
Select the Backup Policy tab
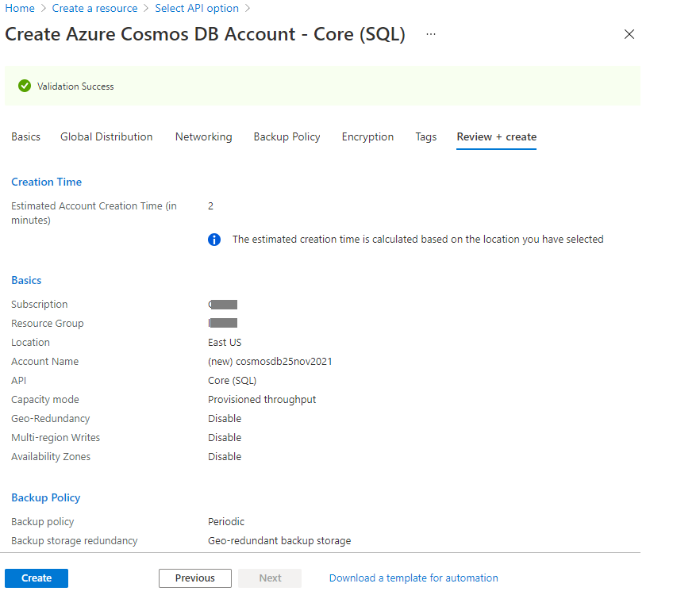287,136
